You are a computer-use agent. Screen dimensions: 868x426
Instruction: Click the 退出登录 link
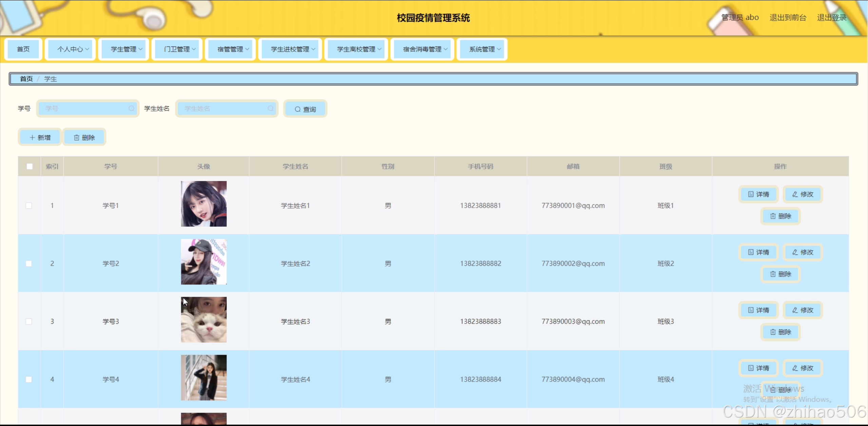(831, 17)
